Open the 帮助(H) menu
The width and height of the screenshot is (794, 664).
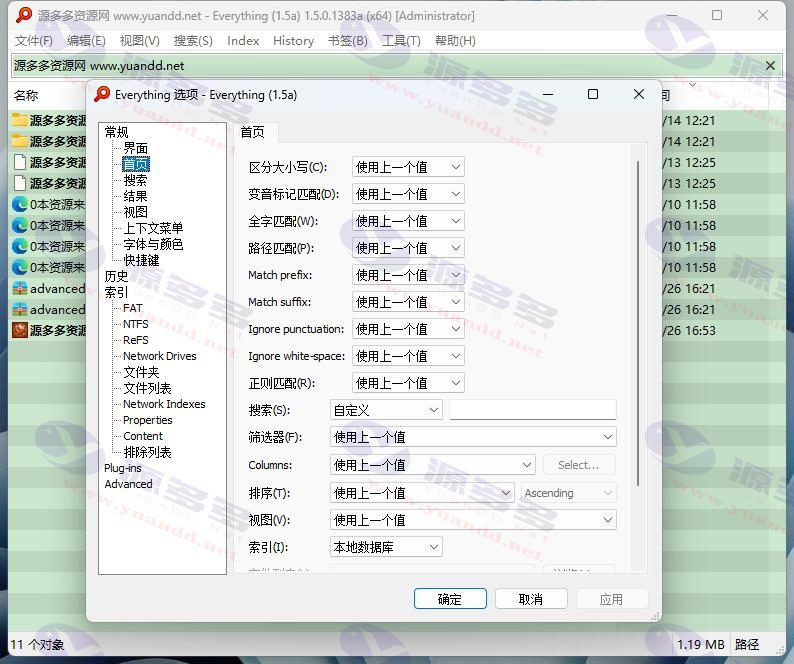(455, 41)
